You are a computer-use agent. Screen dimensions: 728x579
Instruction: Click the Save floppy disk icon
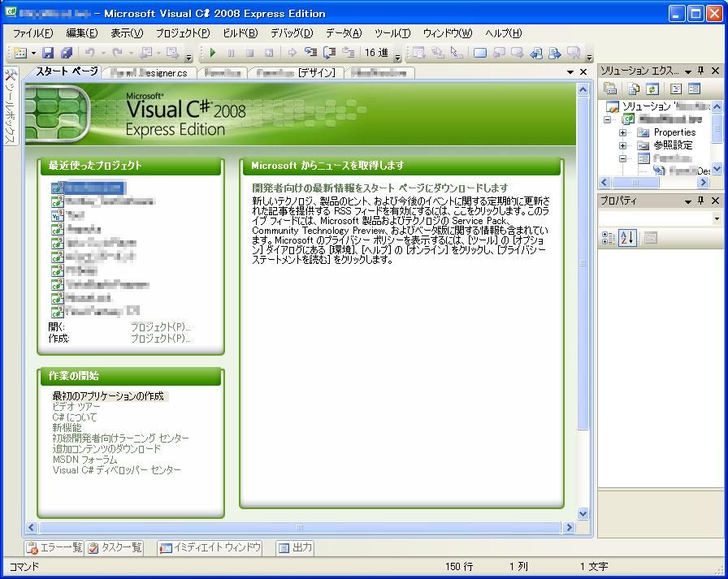click(x=48, y=53)
